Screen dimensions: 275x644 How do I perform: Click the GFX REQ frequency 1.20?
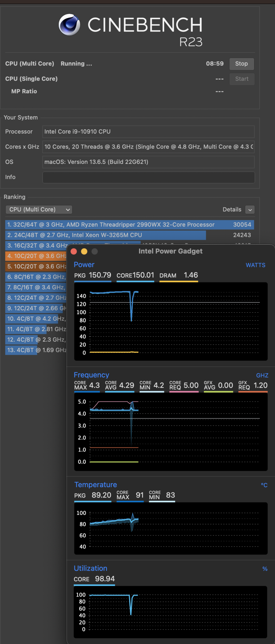[261, 385]
